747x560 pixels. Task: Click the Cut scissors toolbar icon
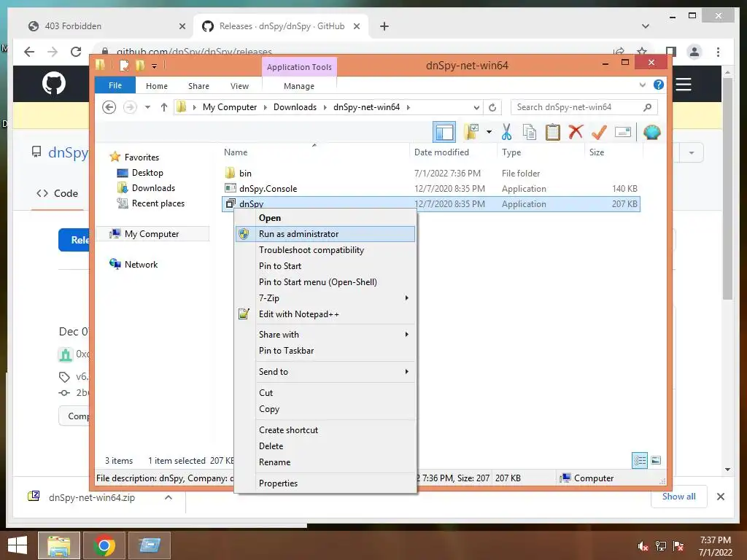coord(506,132)
